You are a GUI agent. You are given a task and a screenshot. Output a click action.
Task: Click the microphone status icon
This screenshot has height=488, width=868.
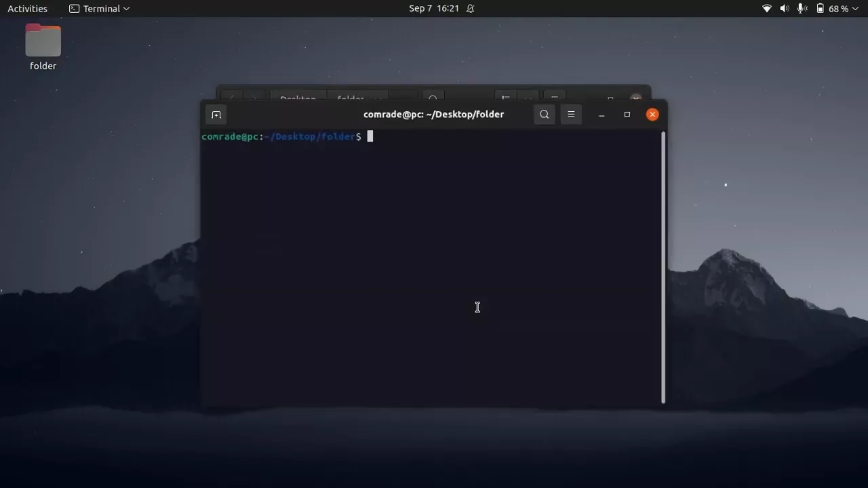click(x=801, y=8)
